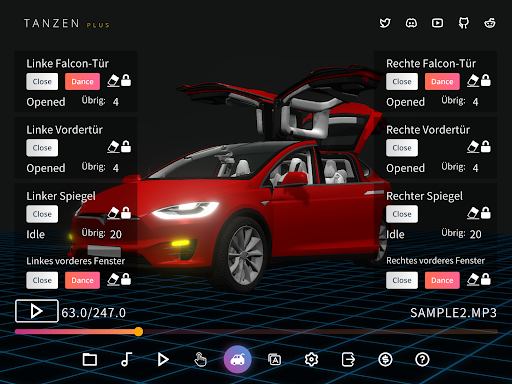Click eraser icon for Linkes vorderes Fenster
Viewport: 512px width, 384px height.
113,279
